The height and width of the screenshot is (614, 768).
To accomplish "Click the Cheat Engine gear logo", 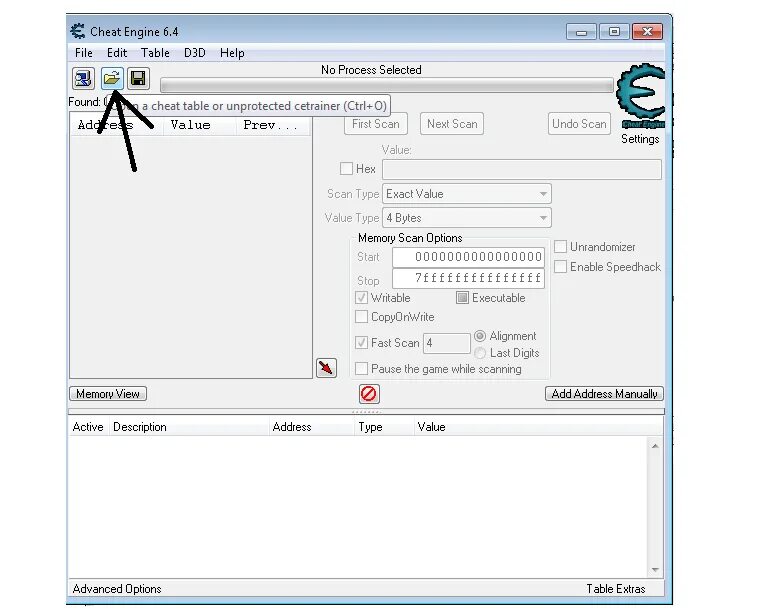I will tap(641, 96).
